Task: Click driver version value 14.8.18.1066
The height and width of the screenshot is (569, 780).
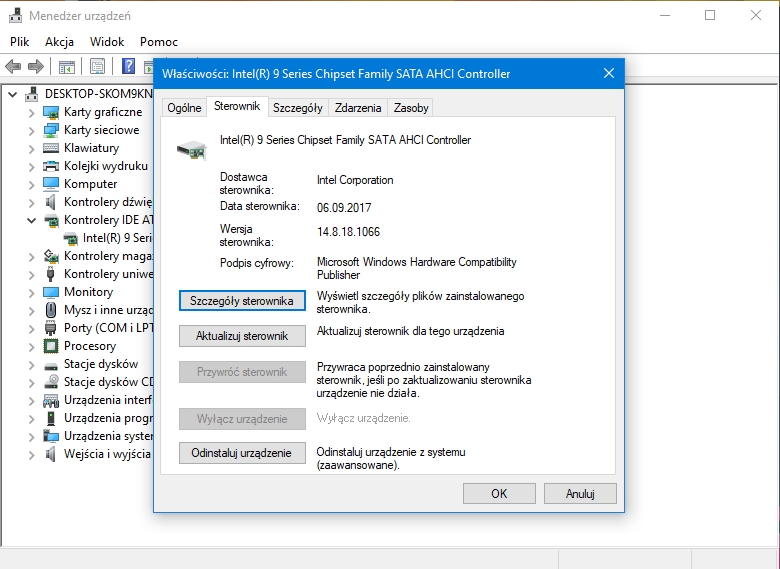Action: coord(348,232)
